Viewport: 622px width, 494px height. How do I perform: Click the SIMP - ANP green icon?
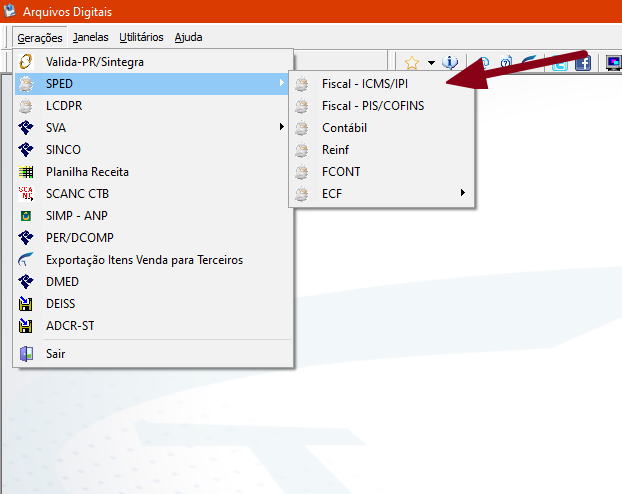tap(26, 216)
